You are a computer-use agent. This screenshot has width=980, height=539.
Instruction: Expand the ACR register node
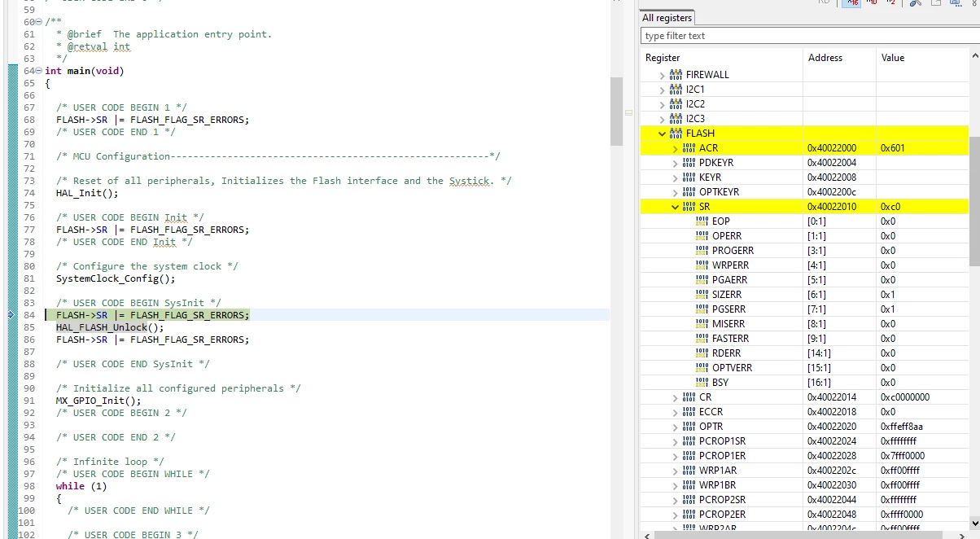tap(675, 148)
